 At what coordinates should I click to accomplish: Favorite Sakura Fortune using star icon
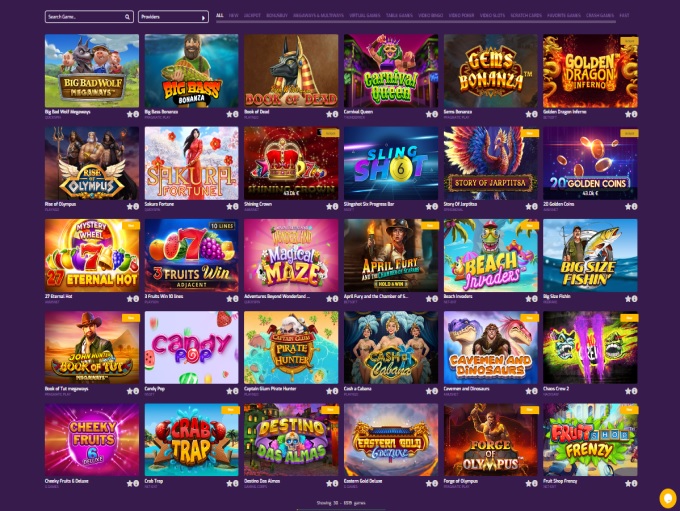tap(229, 206)
